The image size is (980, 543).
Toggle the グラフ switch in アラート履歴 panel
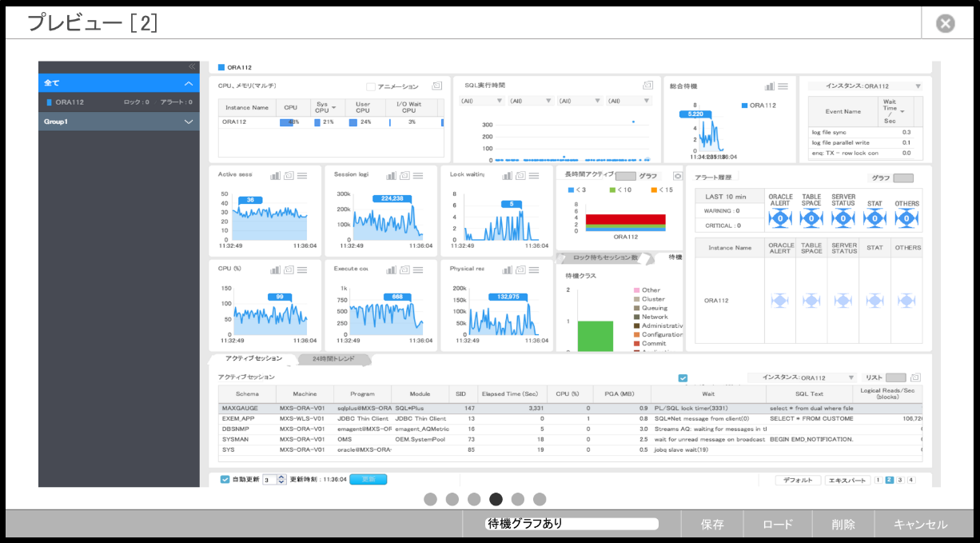point(903,178)
